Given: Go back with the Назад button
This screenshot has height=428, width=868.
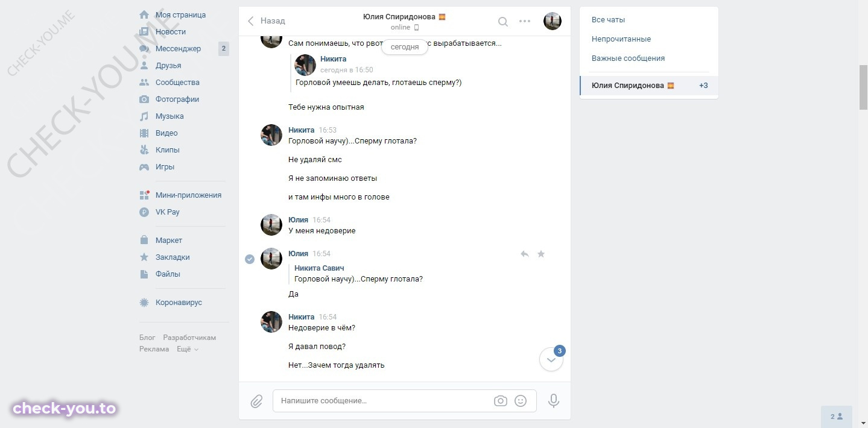Looking at the screenshot, I should coord(266,21).
